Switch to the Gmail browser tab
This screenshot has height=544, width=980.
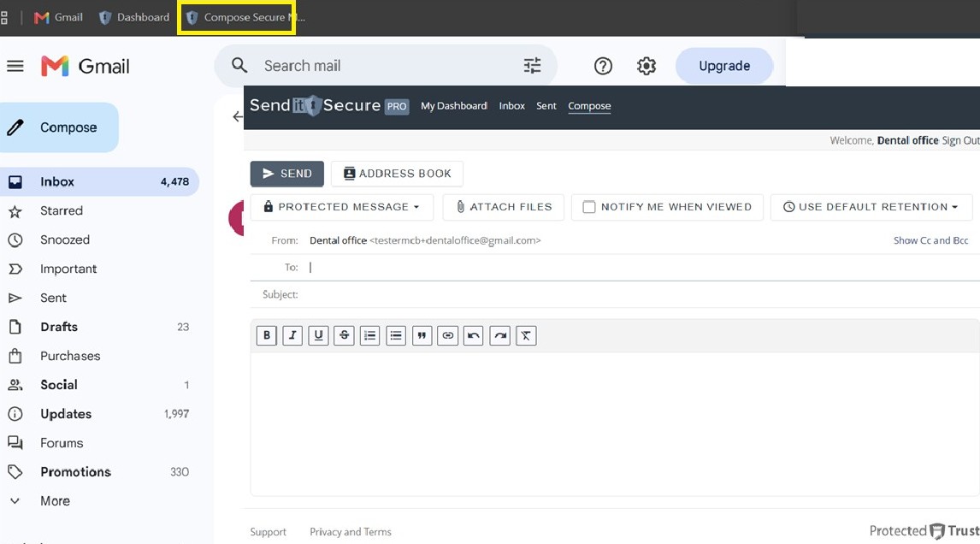click(59, 17)
